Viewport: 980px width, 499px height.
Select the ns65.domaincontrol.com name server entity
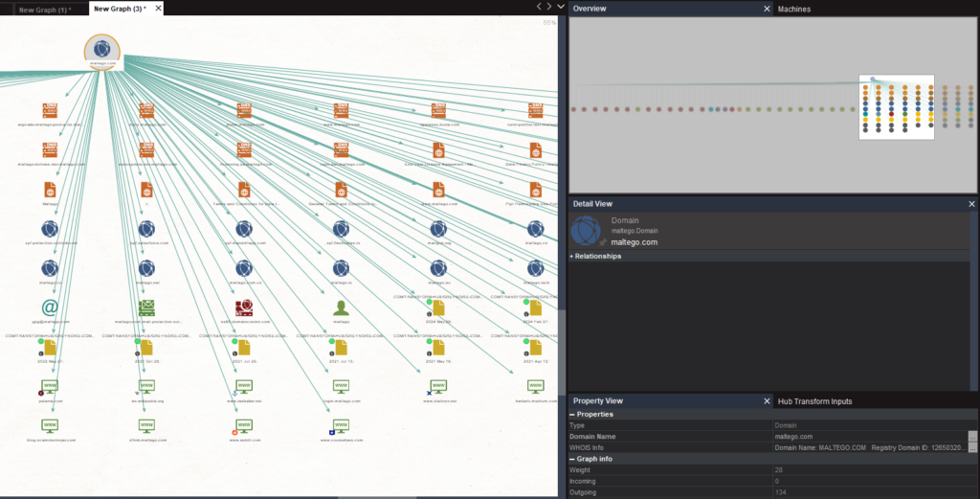[x=244, y=307]
